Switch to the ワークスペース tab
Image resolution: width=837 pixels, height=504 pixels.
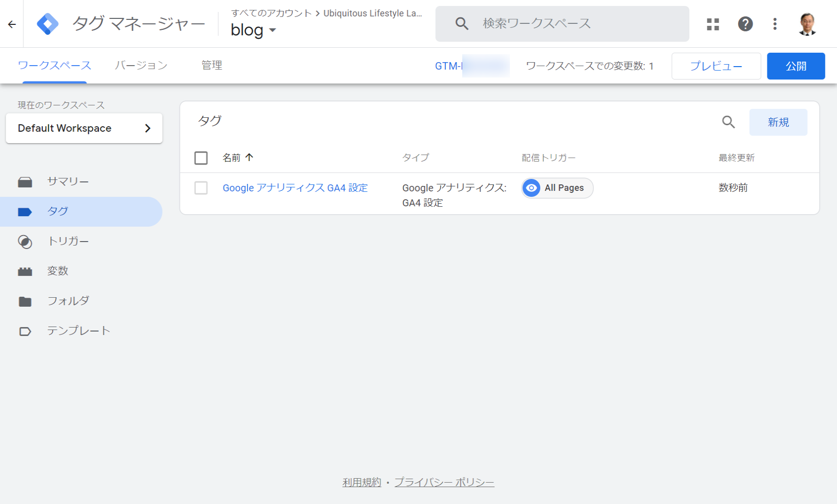click(55, 65)
